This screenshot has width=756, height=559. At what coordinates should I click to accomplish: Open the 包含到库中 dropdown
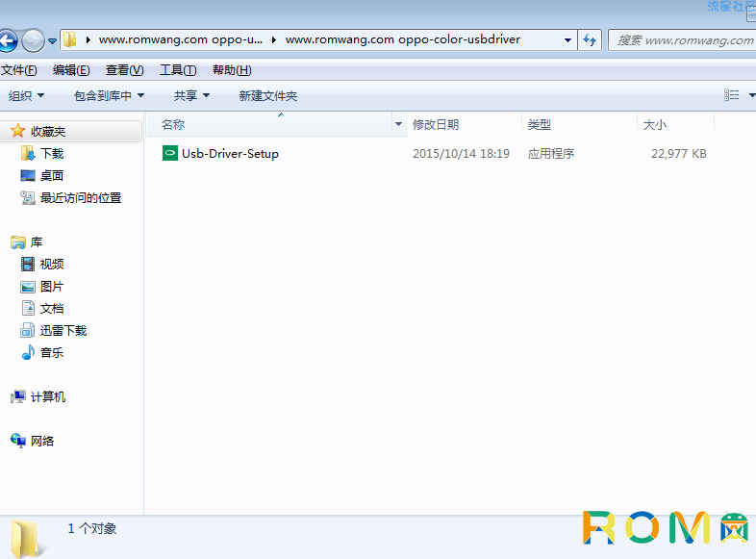pos(109,95)
